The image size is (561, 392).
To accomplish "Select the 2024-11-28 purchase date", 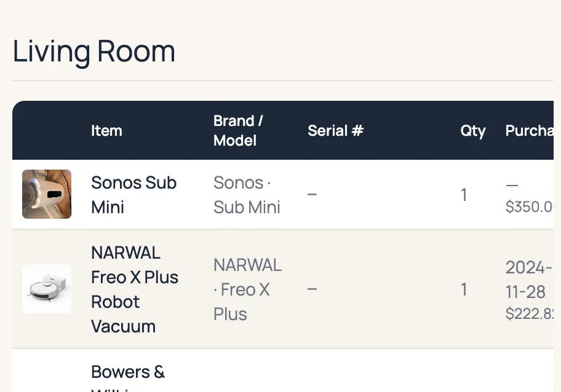I will click(x=528, y=279).
